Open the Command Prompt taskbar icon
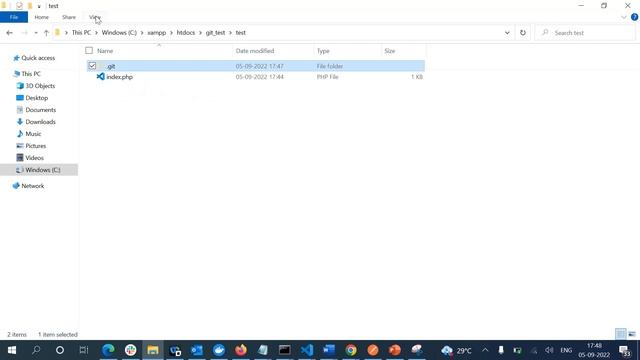 coord(285,350)
